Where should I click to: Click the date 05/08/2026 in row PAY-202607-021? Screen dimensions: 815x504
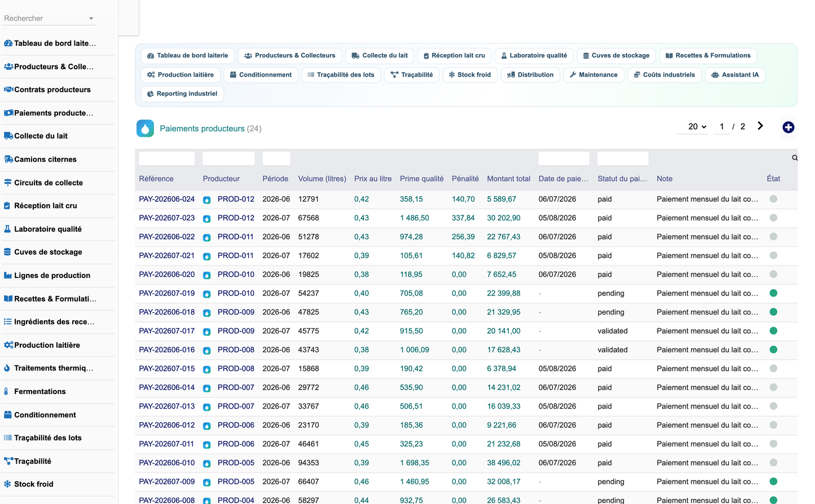pos(557,255)
